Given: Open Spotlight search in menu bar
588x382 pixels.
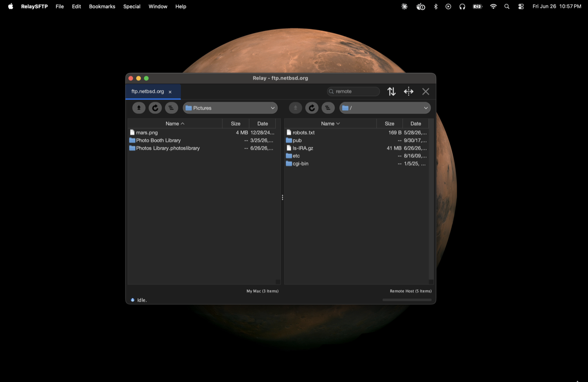Looking at the screenshot, I should pyautogui.click(x=507, y=6).
